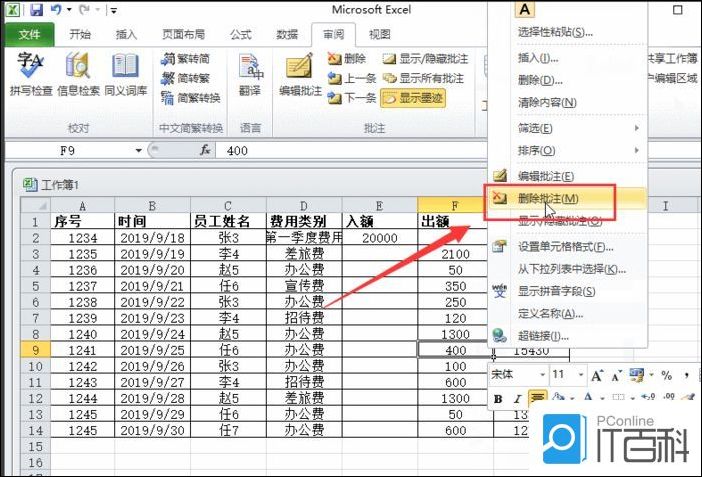702x477 pixels.
Task: Expand 排序(O) submenu
Action: click(x=568, y=150)
